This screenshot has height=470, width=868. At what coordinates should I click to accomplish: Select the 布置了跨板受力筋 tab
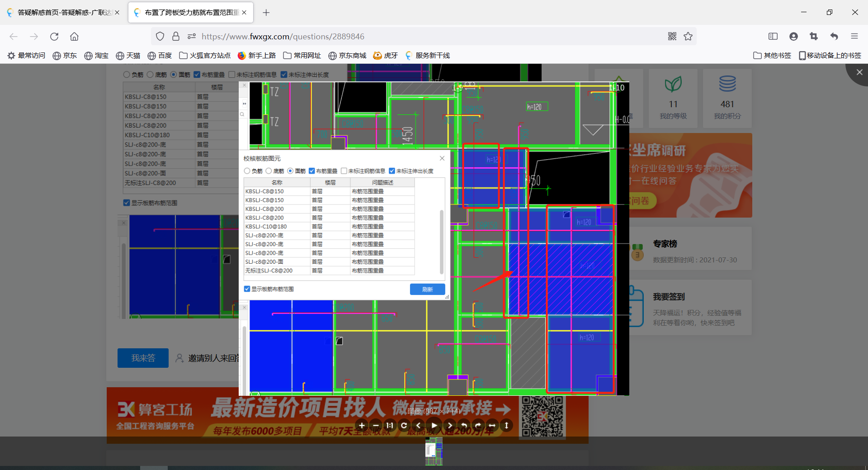pyautogui.click(x=190, y=13)
